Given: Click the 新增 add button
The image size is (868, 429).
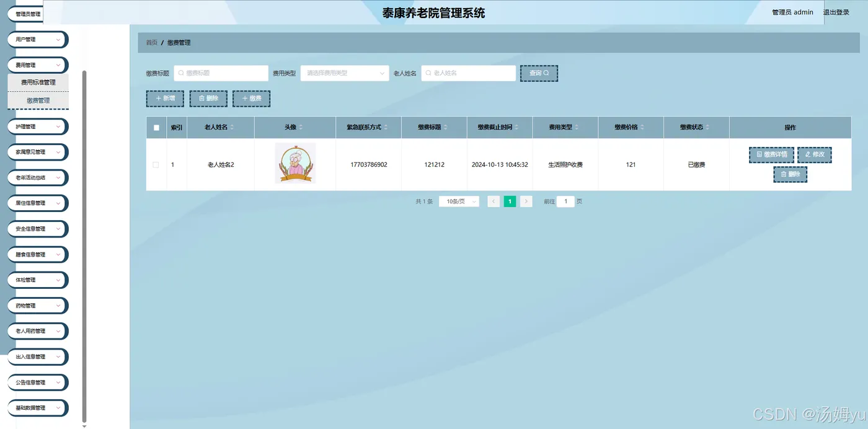Looking at the screenshot, I should click(165, 99).
